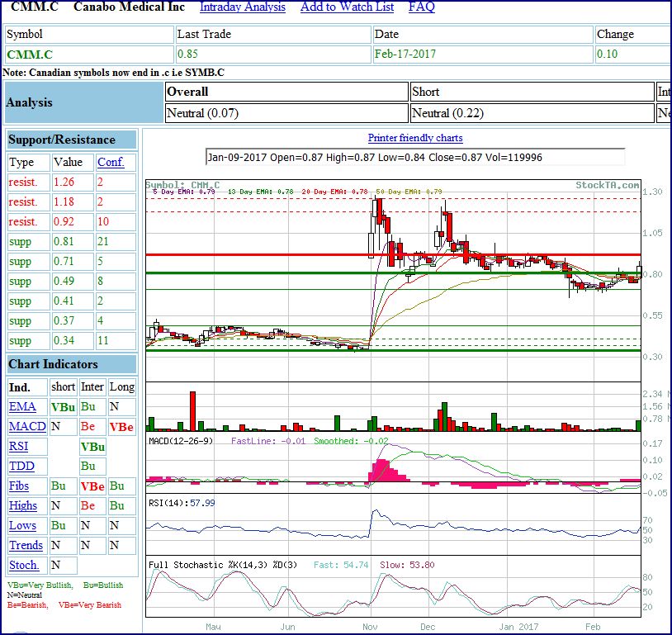Image resolution: width=672 pixels, height=635 pixels.
Task: Open the Intraday Analysis link
Action: [243, 7]
